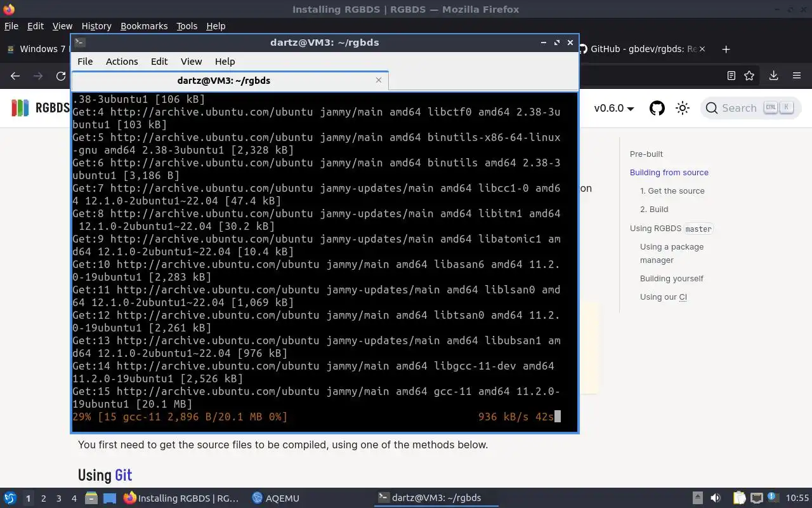Open Firefox File menu

[11, 26]
